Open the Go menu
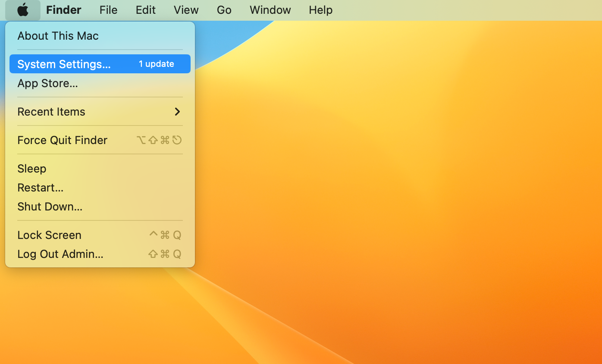 click(x=224, y=10)
